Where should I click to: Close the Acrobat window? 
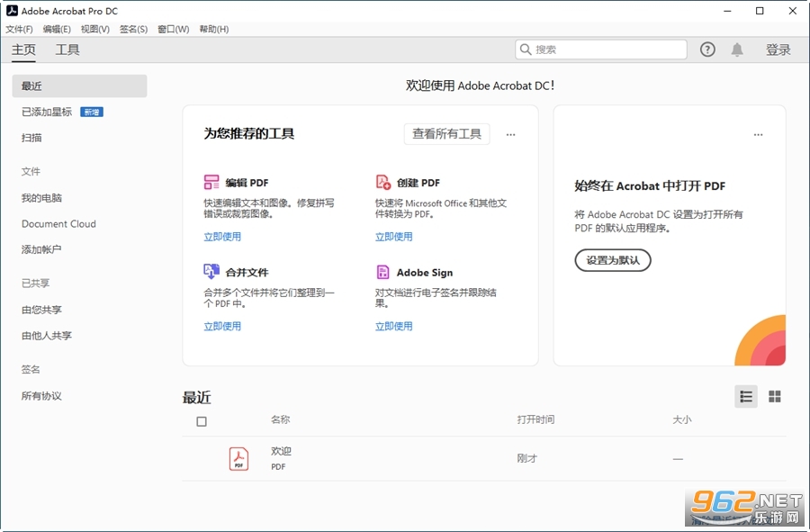[x=792, y=11]
